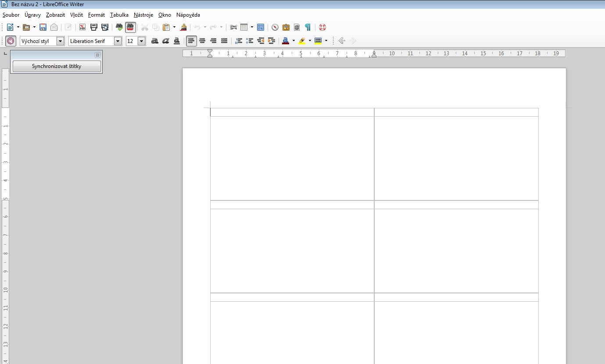Expand the Open recent files arrow

[x=34, y=27]
